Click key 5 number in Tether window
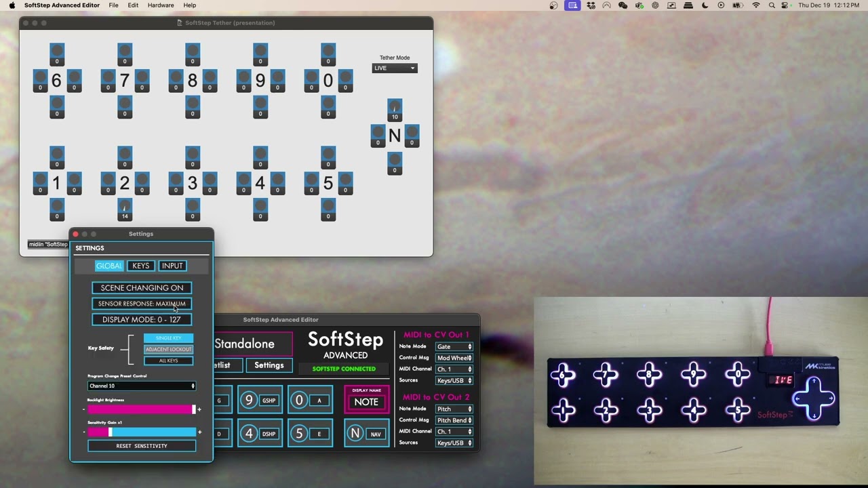The image size is (868, 488). click(328, 183)
